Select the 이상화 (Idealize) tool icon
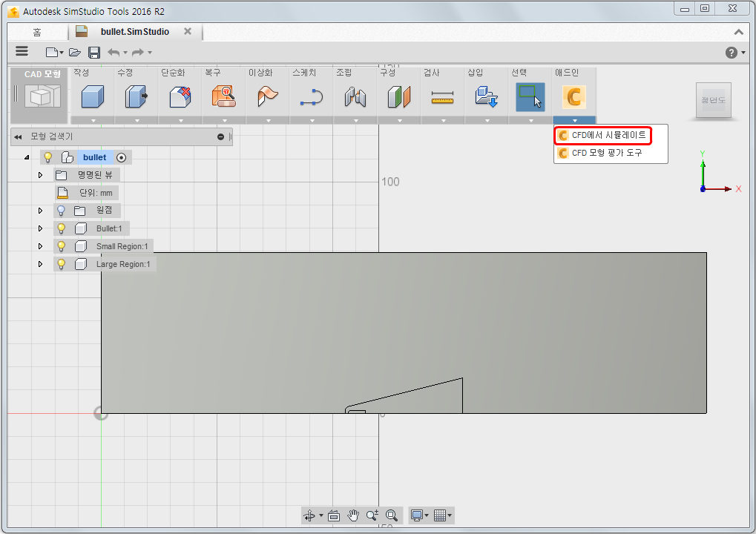The image size is (756, 534). click(268, 97)
